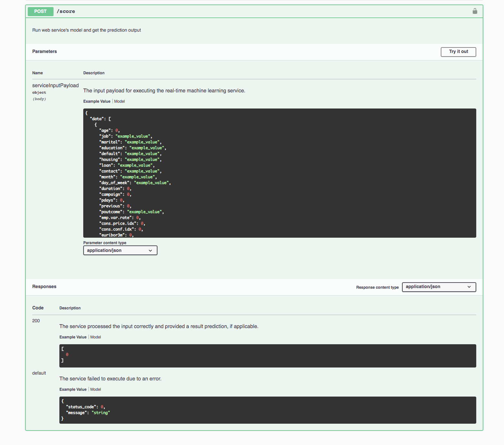Viewport: 504px width, 445px height.
Task: Click the "status_code" line in default response
Action: tap(86, 407)
